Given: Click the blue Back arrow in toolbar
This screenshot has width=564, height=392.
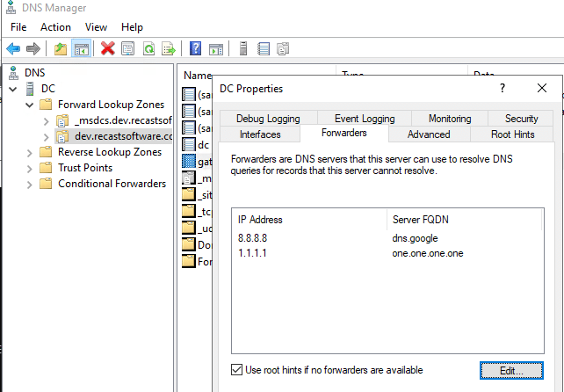Looking at the screenshot, I should [13, 48].
